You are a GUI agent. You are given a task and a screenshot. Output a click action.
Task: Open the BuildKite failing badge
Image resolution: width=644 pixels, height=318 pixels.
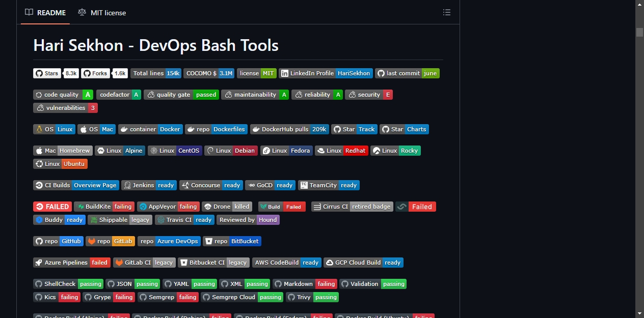(104, 207)
